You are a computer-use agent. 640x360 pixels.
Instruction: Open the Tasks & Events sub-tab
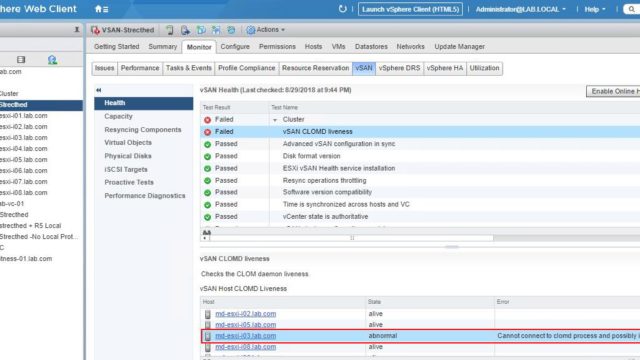pos(189,68)
